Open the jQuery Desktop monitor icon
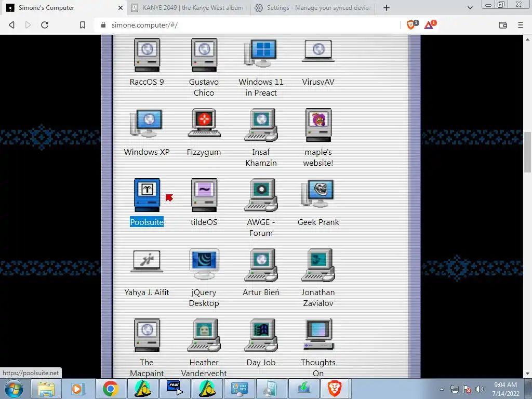The image size is (532, 399). 204,264
